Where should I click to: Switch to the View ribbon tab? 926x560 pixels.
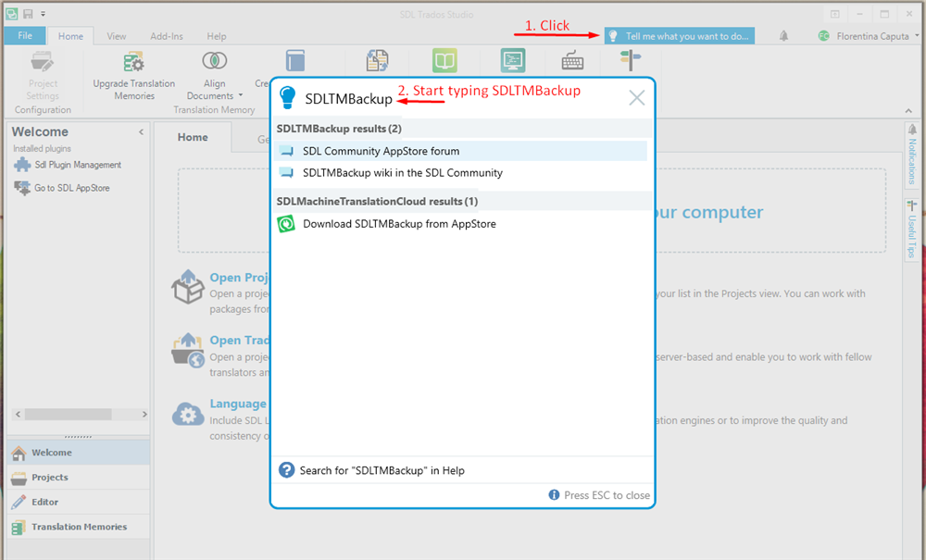pos(117,36)
